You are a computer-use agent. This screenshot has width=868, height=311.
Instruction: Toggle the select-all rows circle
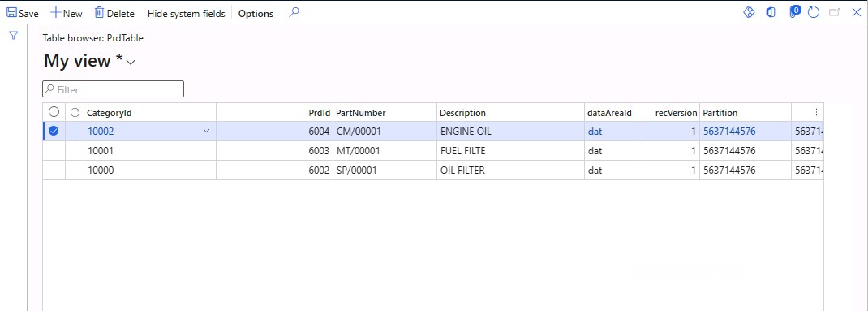(54, 112)
